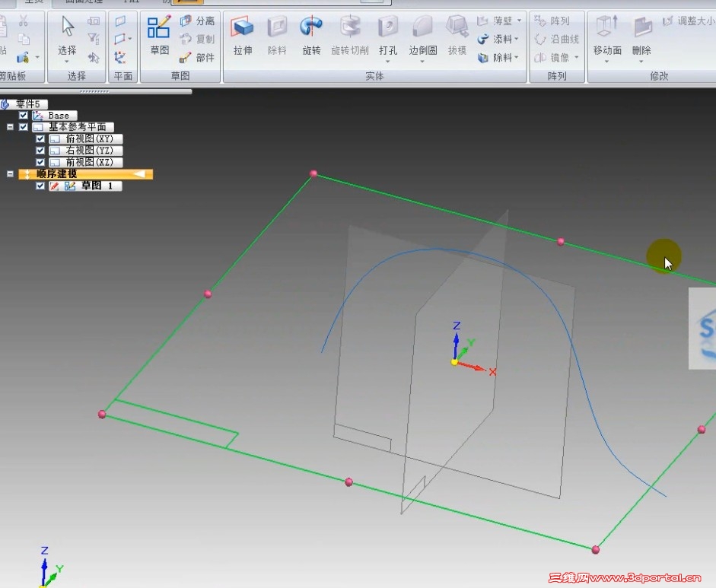Toggle the 右视图(YZ) plane checkbox

40,150
